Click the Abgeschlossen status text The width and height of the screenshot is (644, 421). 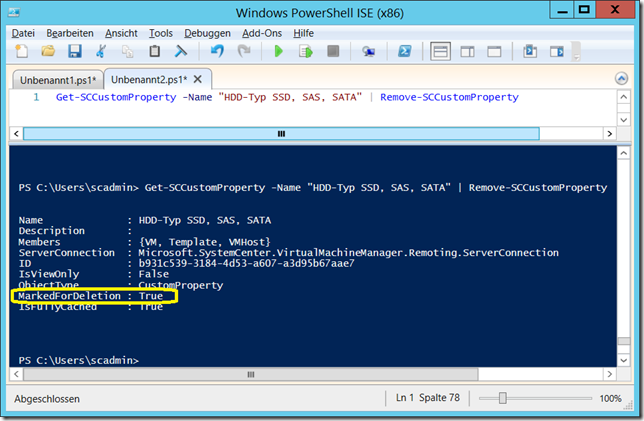coord(47,399)
